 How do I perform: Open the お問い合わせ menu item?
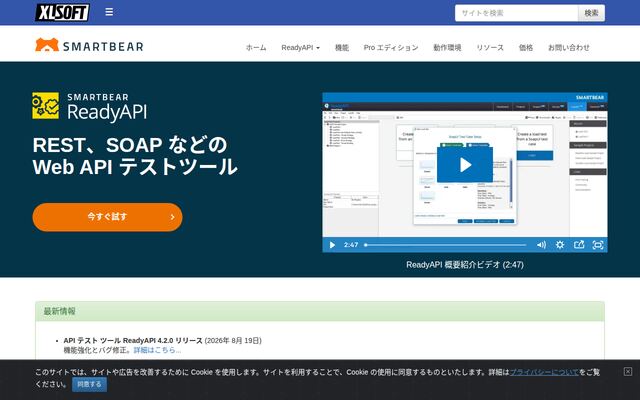[x=569, y=47]
